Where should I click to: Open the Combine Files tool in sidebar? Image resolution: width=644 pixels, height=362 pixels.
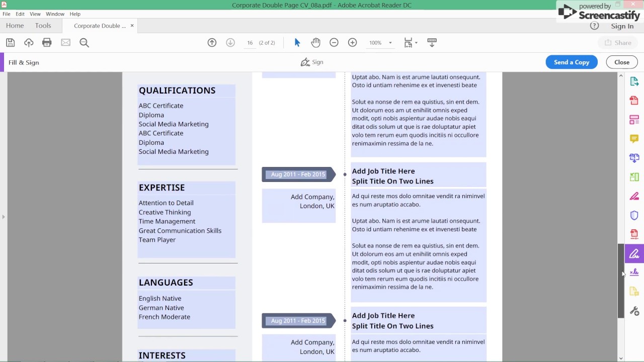click(x=634, y=158)
